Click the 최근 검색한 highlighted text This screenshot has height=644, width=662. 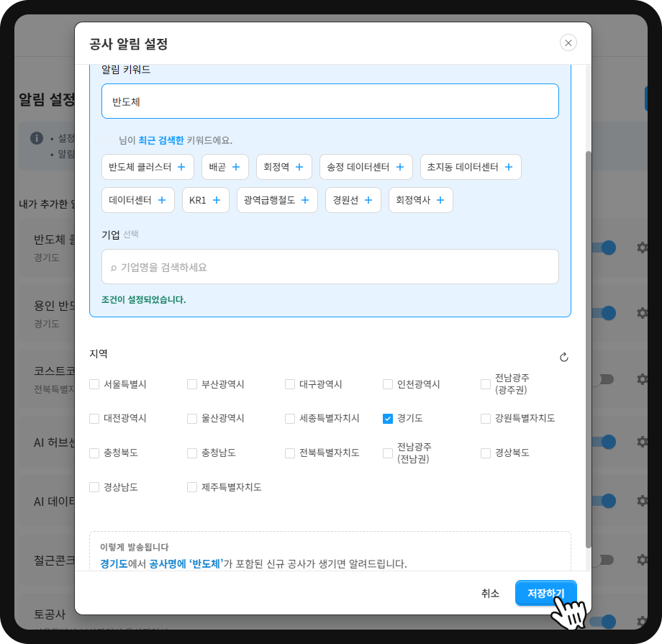(161, 140)
